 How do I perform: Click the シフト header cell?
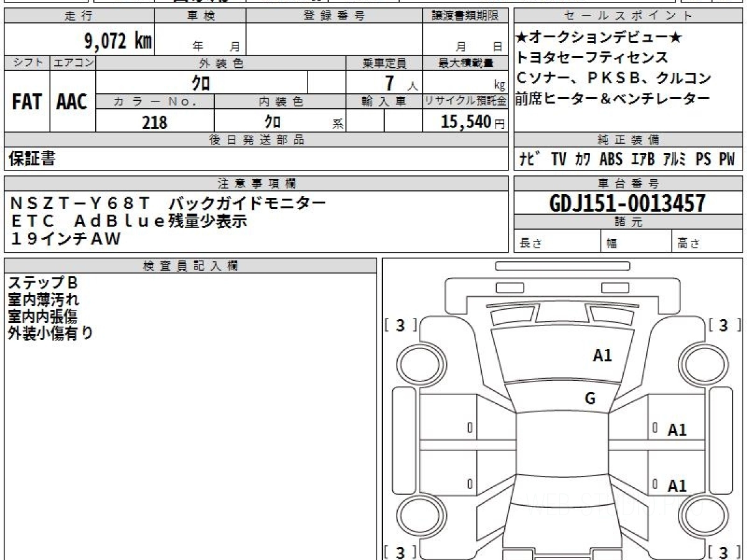27,63
